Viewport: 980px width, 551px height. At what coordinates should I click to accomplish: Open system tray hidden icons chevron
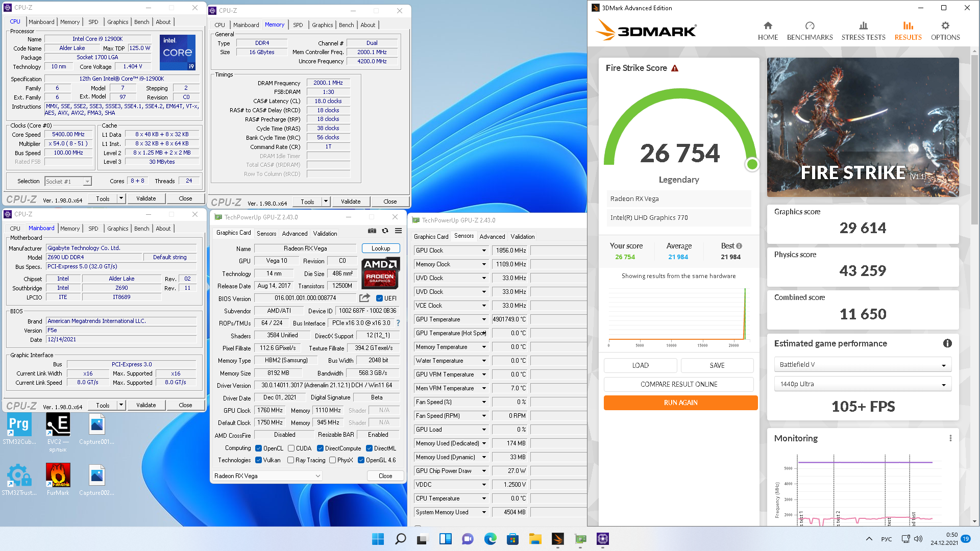click(x=869, y=539)
